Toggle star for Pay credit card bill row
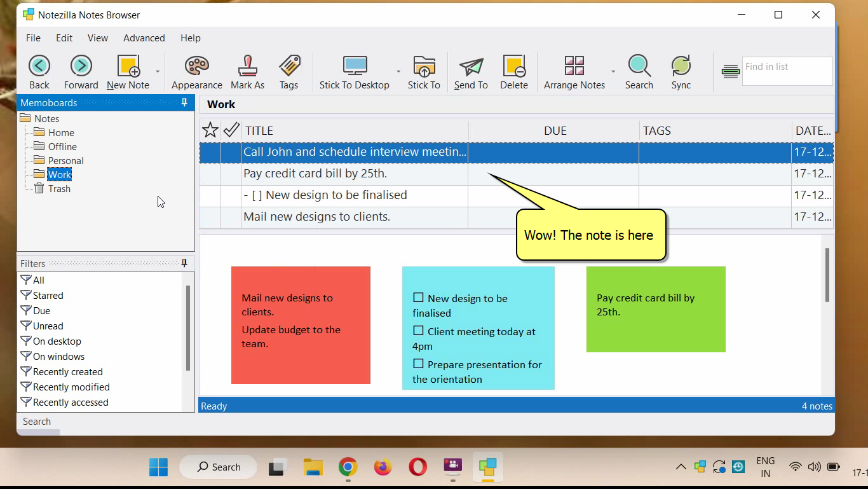Viewport: 868px width, 489px height. [210, 174]
